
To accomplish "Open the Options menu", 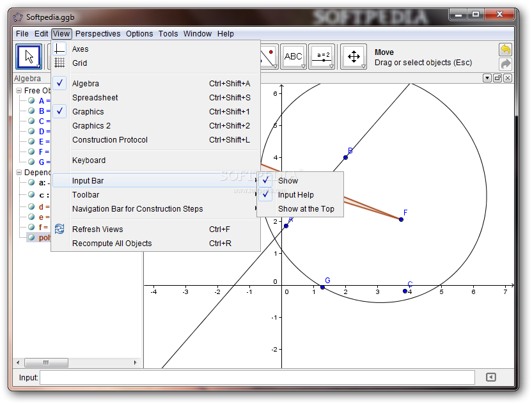I will [139, 34].
